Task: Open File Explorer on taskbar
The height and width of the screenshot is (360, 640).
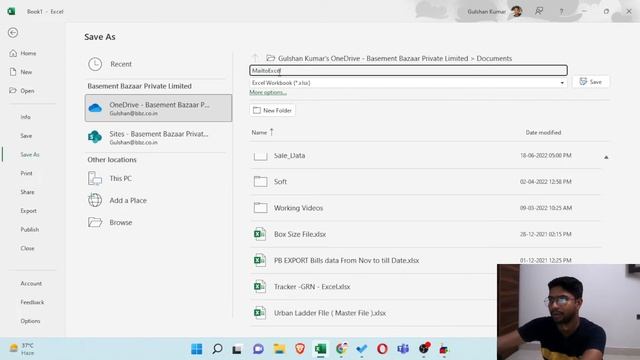Action: pos(279,349)
